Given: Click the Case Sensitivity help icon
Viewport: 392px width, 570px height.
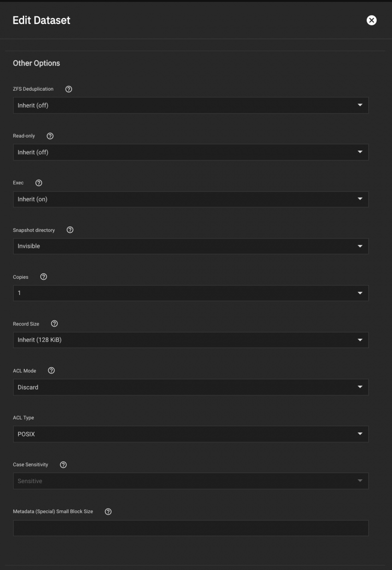Looking at the screenshot, I should coord(63,465).
